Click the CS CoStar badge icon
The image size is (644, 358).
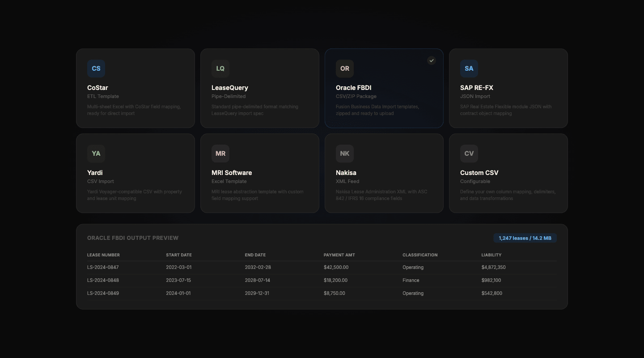click(x=96, y=68)
